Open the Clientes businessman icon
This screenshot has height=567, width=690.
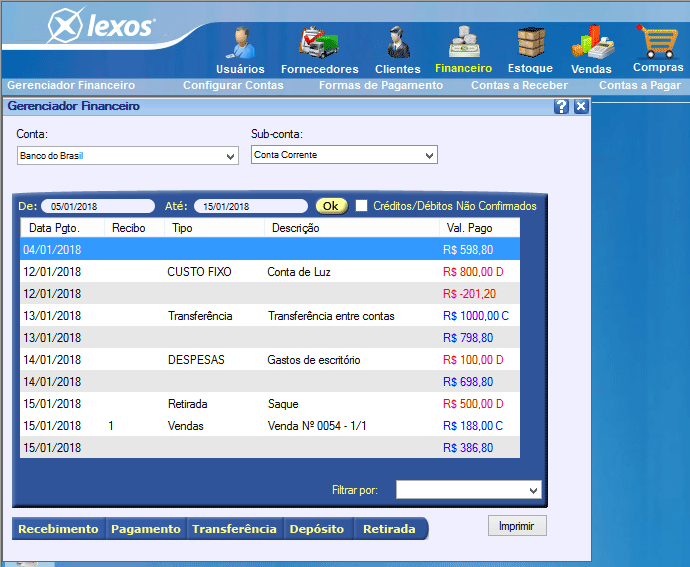pyautogui.click(x=398, y=43)
